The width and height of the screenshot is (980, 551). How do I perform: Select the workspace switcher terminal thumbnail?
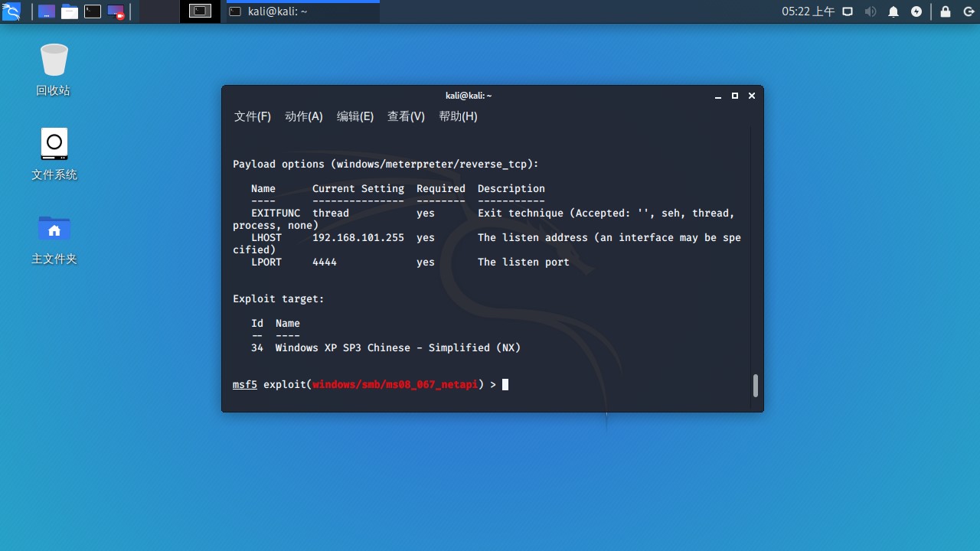[x=200, y=11]
